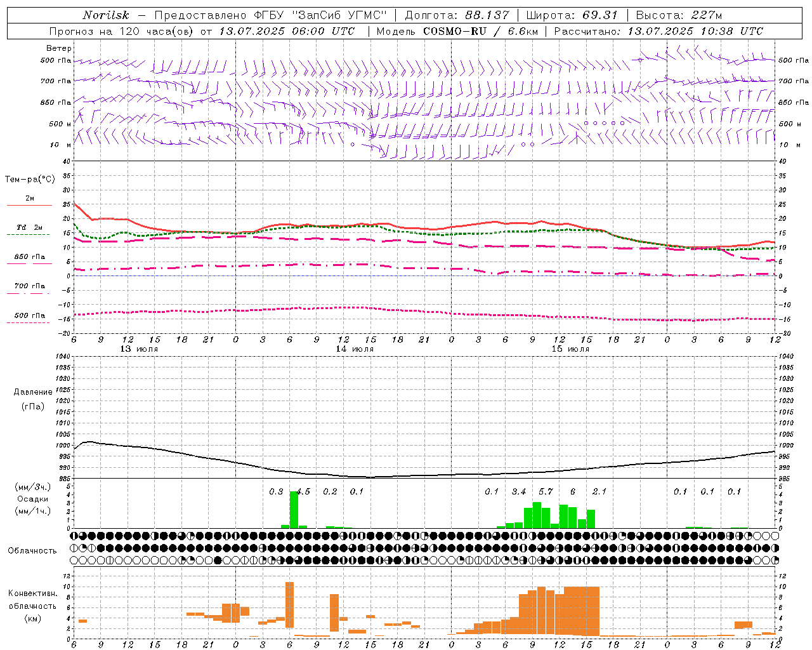This screenshot has width=812, height=650.
Task: Click the "13 июля" date label
Action: (x=139, y=349)
